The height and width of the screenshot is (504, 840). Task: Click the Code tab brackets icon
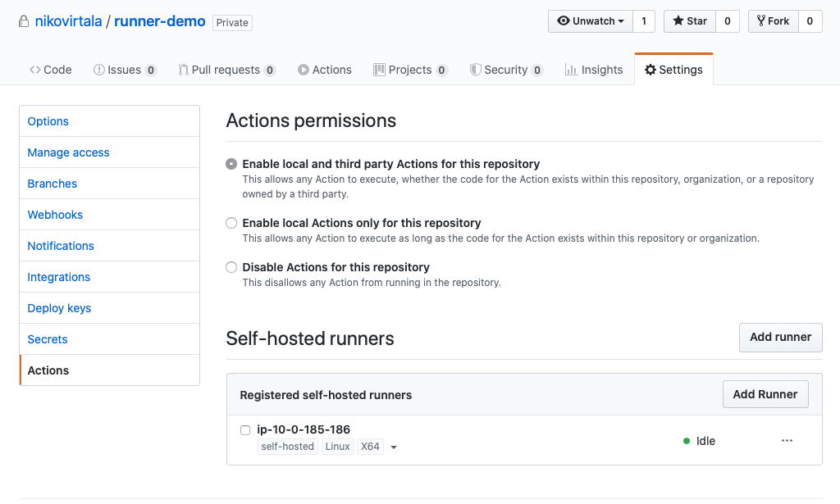[34, 70]
